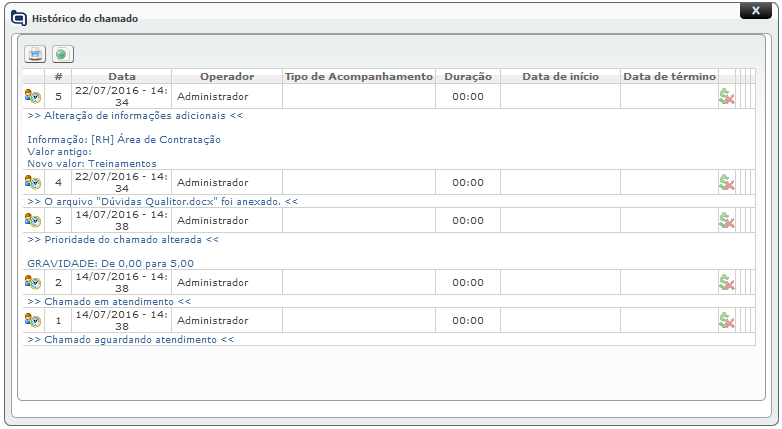This screenshot has width=782, height=429.
Task: Sort by the Data column header
Action: click(x=122, y=76)
